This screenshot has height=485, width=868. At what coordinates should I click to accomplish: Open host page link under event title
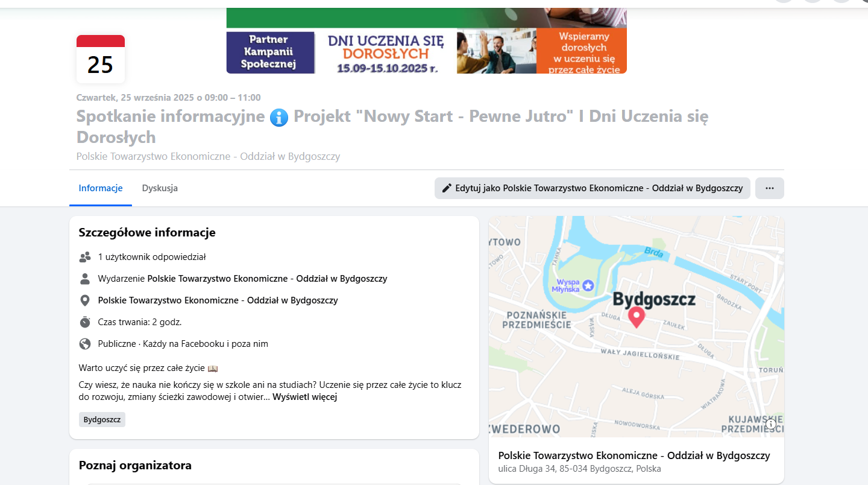click(x=208, y=157)
